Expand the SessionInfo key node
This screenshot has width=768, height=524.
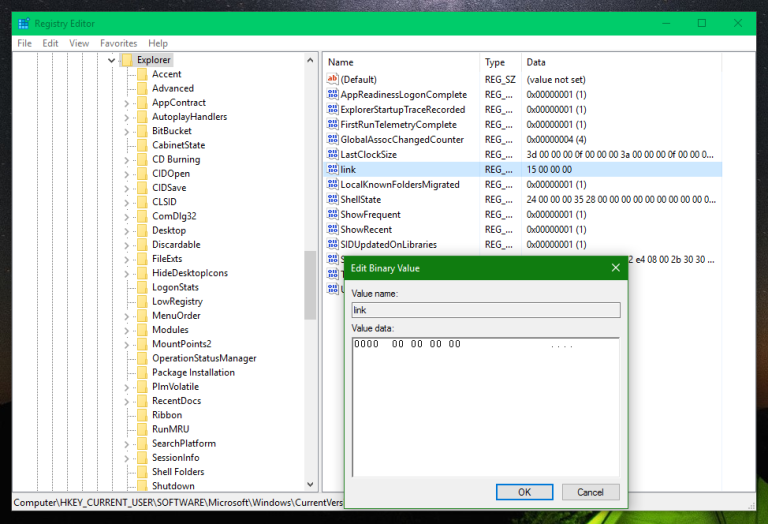(127, 458)
